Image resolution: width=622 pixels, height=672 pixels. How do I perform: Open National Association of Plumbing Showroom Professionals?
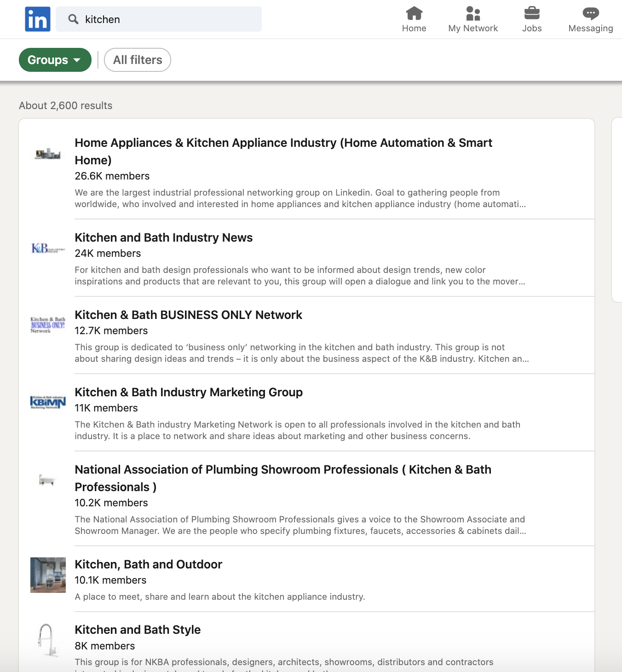283,478
